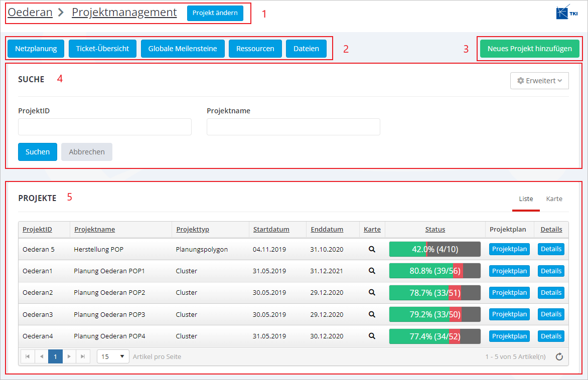Open the Ticket-Übersicht page
588x380 pixels.
tap(102, 49)
